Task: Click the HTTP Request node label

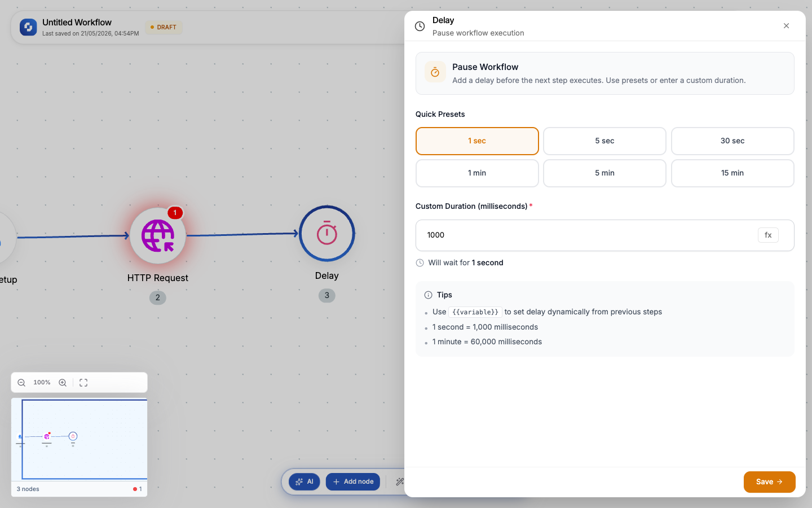Action: 158,278
